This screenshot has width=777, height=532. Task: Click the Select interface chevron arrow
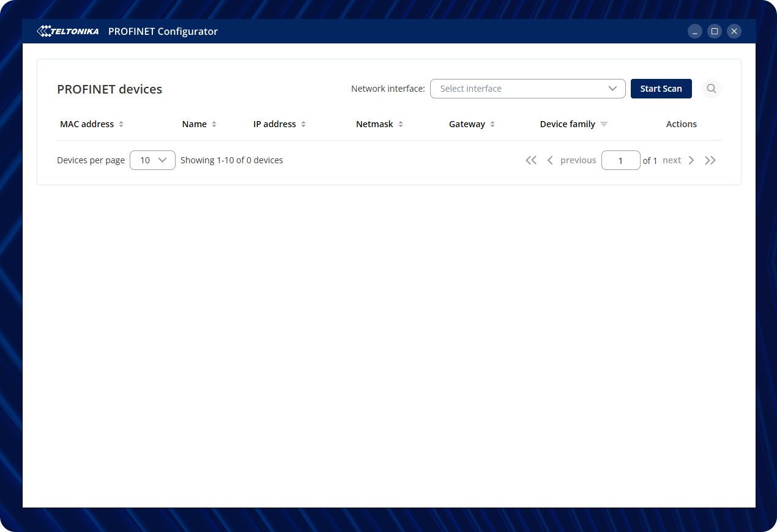612,89
